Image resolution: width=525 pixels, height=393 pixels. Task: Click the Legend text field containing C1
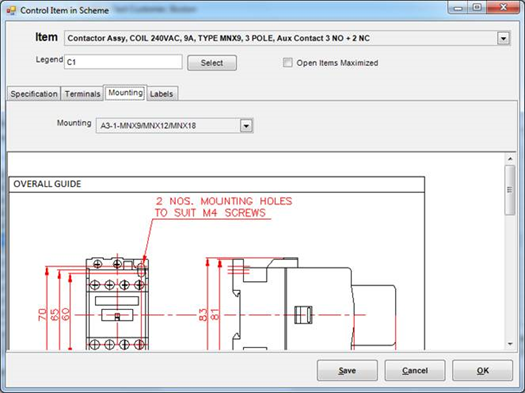coord(123,62)
